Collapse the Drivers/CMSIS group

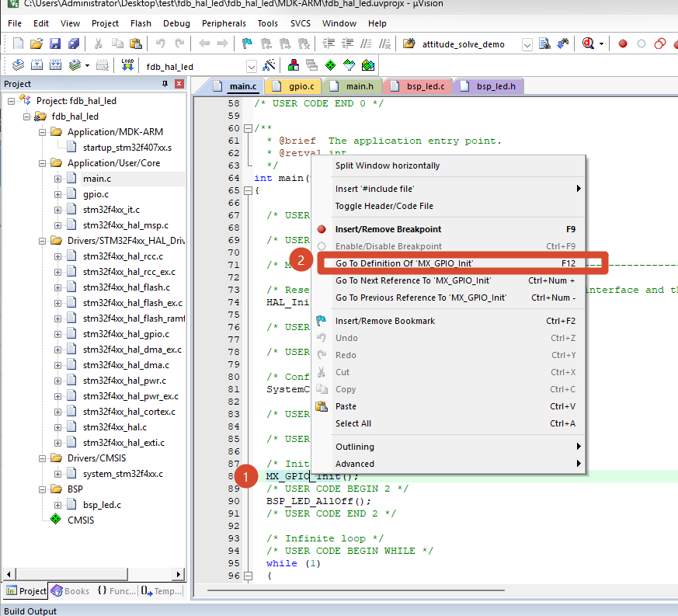[42, 458]
